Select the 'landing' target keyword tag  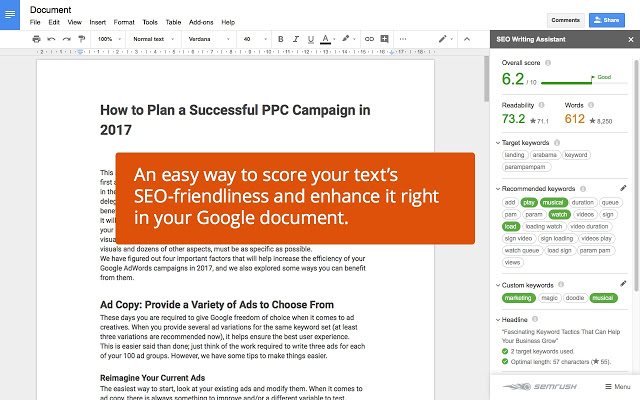click(x=514, y=155)
